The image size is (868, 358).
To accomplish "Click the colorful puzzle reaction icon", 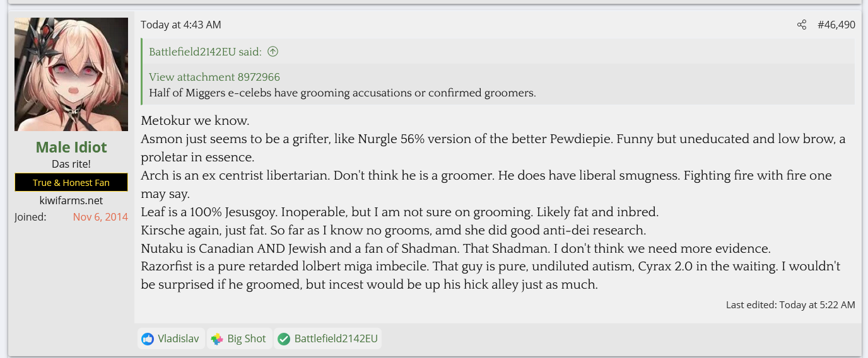I will click(217, 339).
